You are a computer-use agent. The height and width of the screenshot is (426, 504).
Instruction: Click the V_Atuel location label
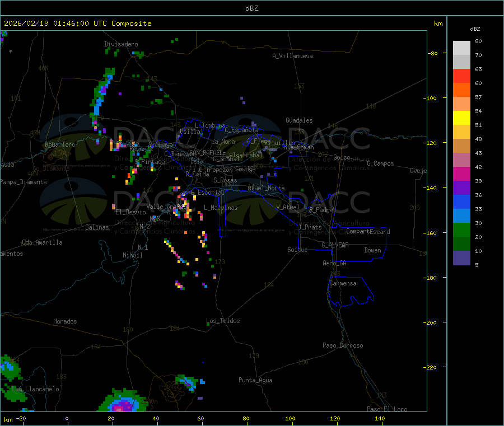(288, 207)
